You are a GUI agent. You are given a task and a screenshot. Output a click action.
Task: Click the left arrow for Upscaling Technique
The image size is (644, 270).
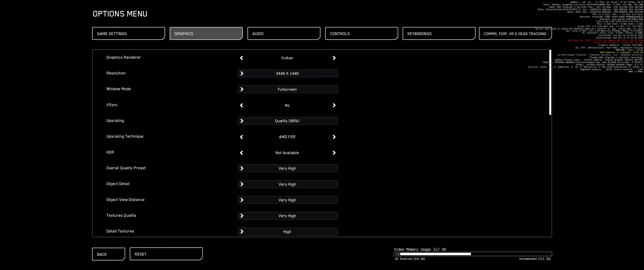point(241,137)
